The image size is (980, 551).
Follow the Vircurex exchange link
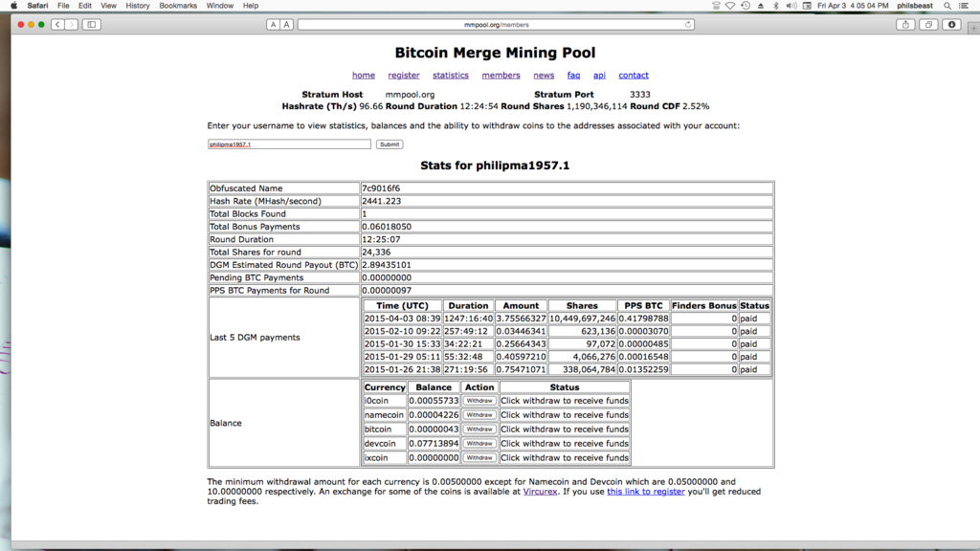tap(540, 492)
